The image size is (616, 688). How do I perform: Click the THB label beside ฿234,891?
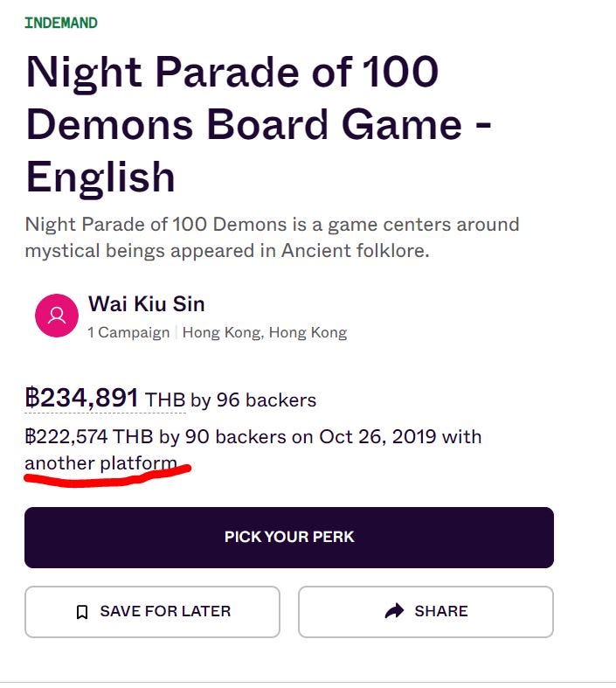165,400
